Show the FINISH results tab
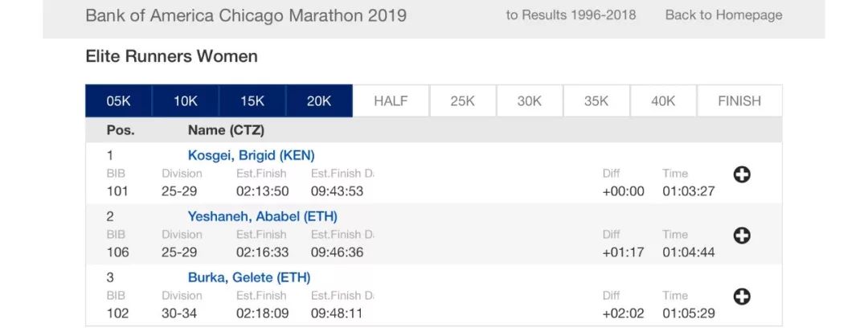The height and width of the screenshot is (328, 868). [739, 101]
